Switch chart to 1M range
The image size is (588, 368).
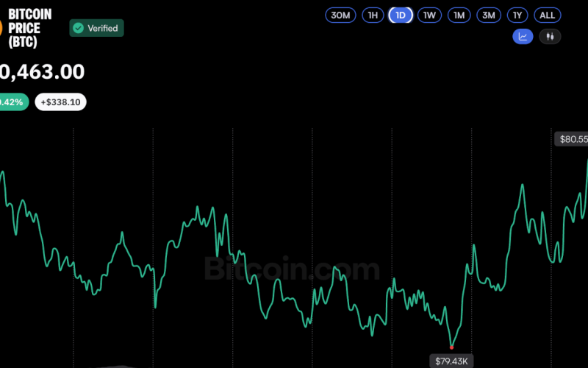coord(459,15)
